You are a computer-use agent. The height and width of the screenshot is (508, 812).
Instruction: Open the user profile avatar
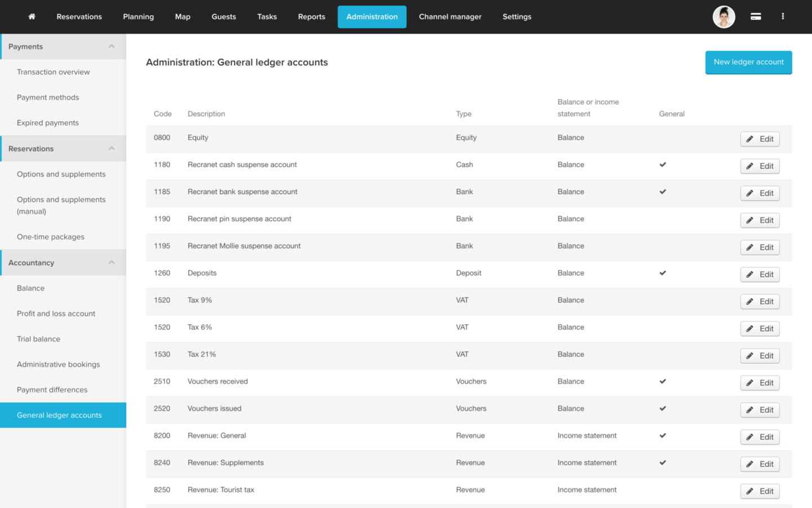tap(724, 17)
